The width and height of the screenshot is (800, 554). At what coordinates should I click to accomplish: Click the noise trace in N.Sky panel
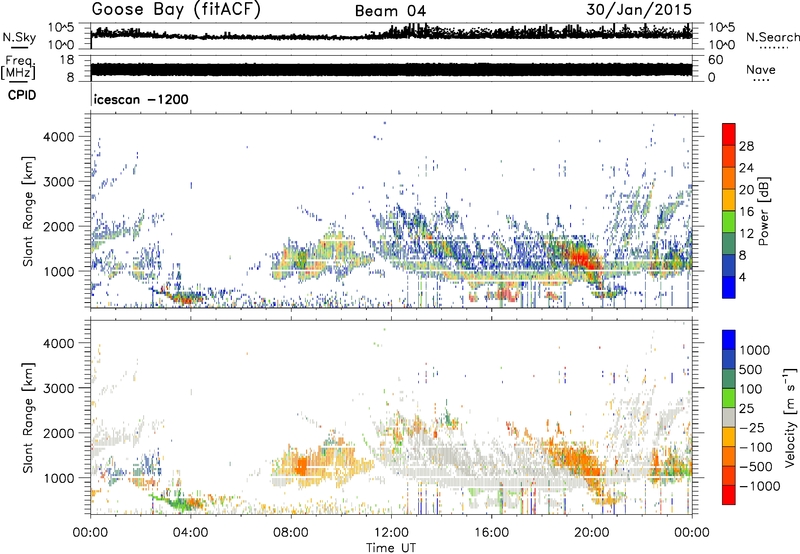(391, 35)
